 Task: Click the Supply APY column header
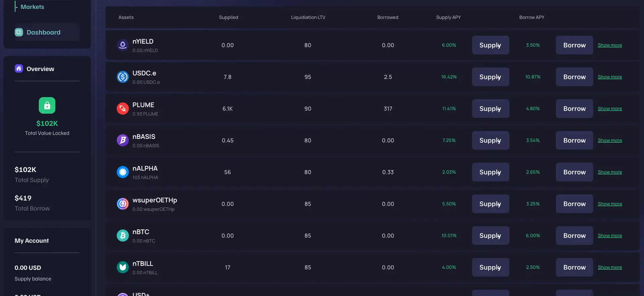(448, 17)
